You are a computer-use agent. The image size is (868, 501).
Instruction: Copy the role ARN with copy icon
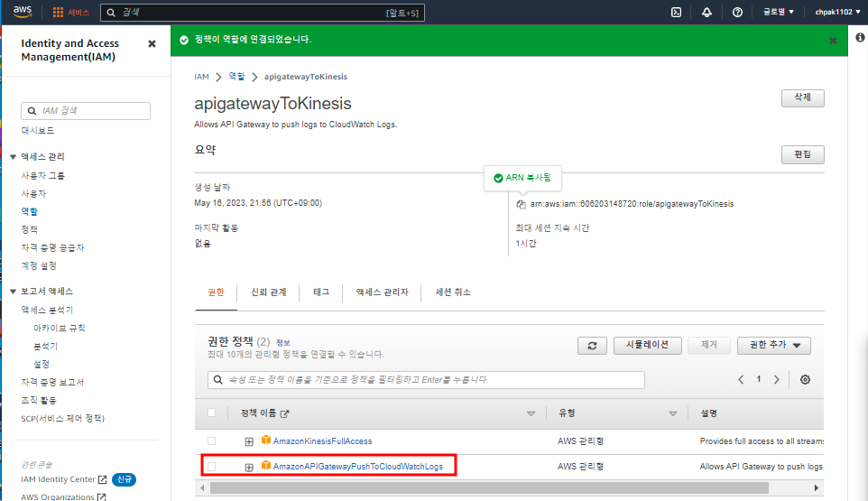[x=521, y=204]
